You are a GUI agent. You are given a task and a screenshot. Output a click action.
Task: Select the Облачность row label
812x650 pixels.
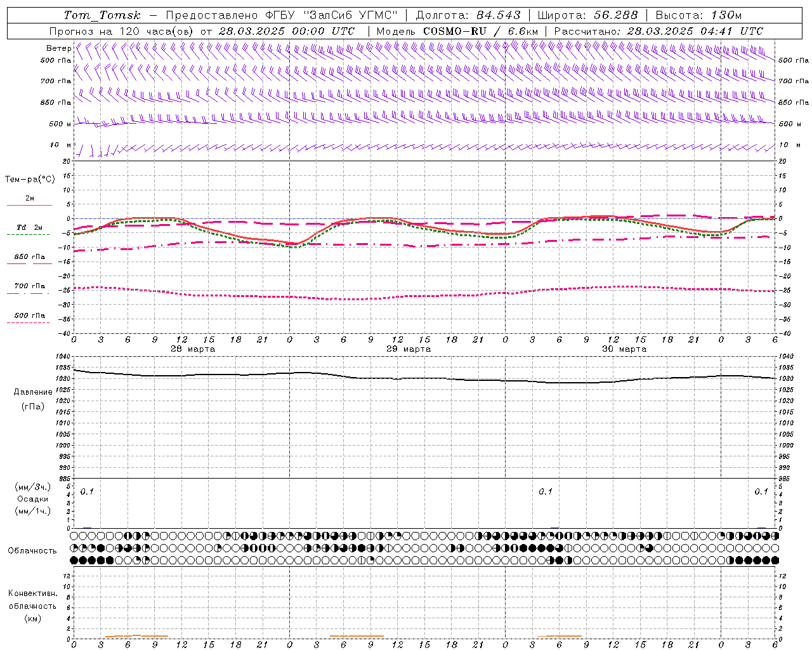(32, 551)
